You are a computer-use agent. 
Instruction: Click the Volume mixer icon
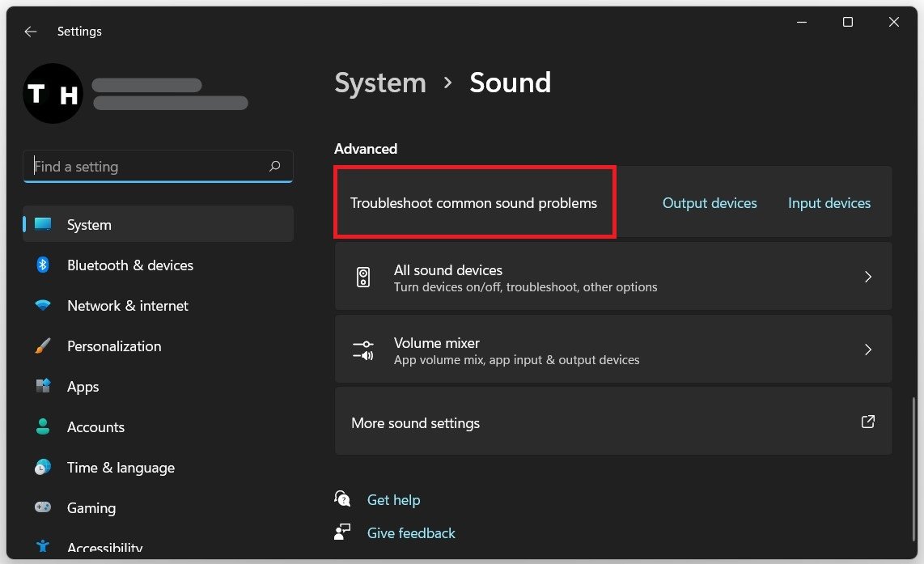(363, 350)
